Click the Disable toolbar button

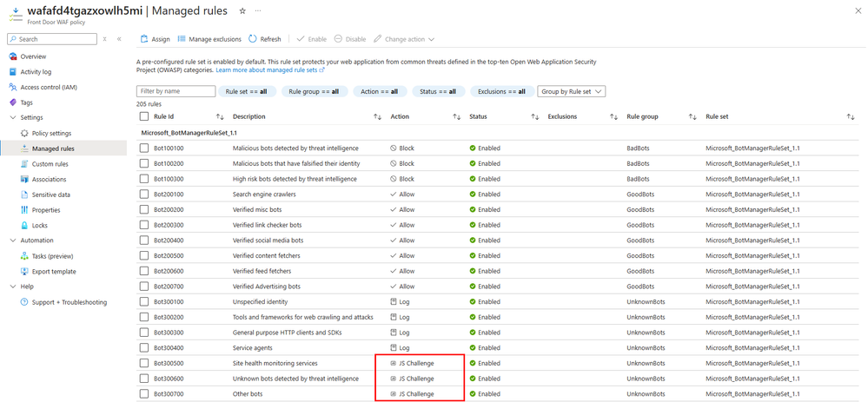[350, 39]
